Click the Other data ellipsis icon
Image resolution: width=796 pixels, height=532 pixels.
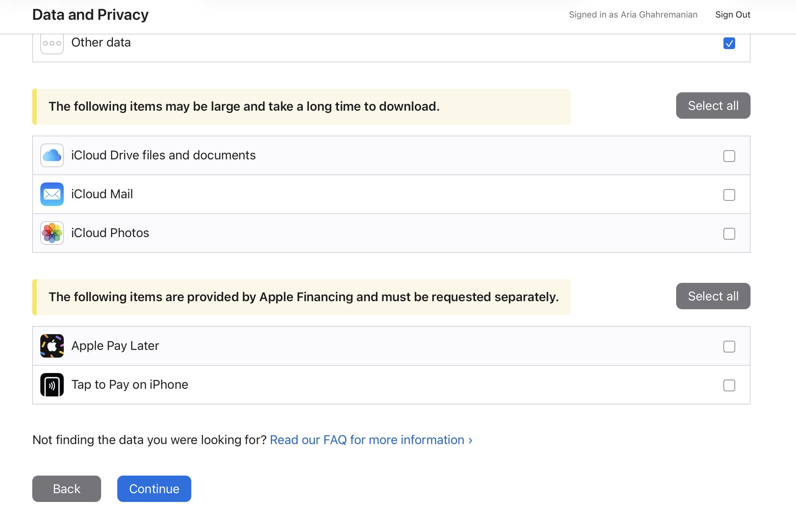pos(52,43)
